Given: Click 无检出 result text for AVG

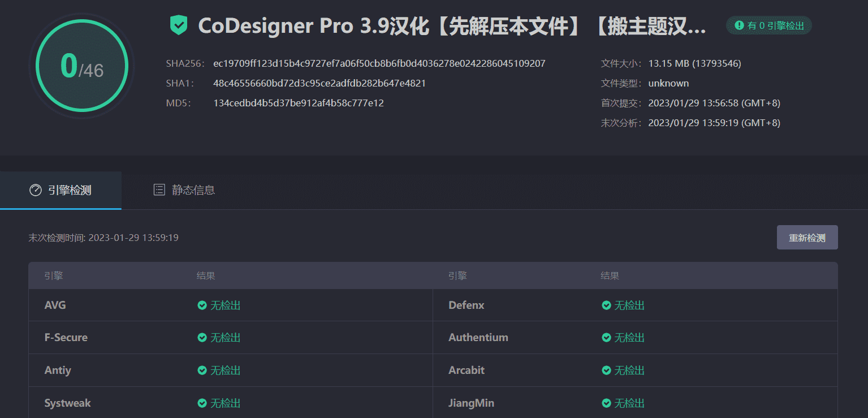Looking at the screenshot, I should tap(226, 305).
